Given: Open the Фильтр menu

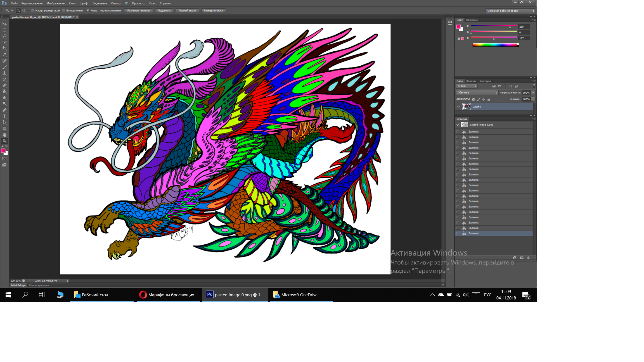Looking at the screenshot, I should point(115,3).
